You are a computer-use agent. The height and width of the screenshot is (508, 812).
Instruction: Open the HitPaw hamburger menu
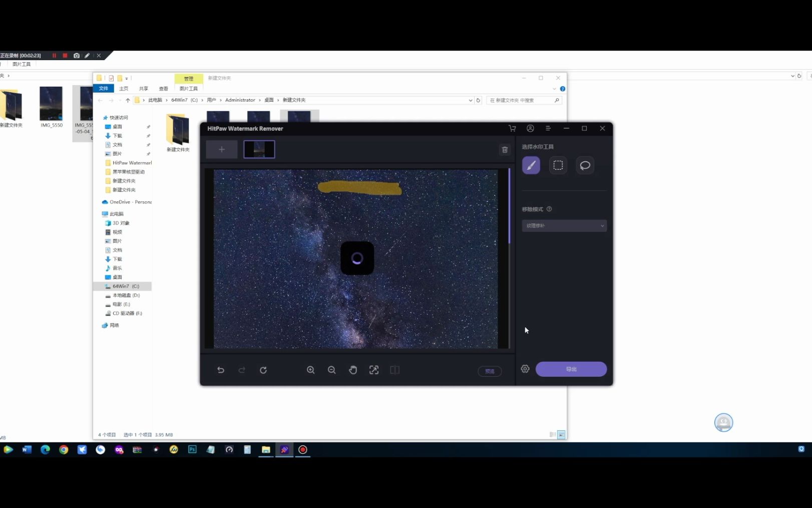point(548,128)
